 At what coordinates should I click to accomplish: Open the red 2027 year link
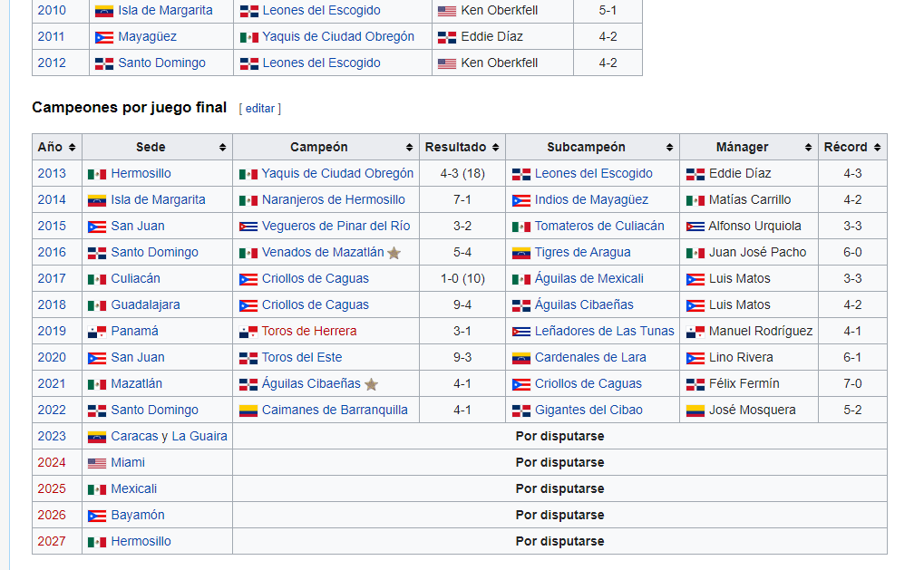(x=52, y=542)
